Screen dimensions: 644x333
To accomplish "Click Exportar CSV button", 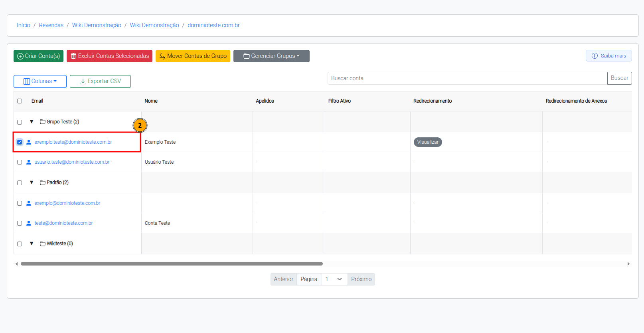I will (100, 81).
